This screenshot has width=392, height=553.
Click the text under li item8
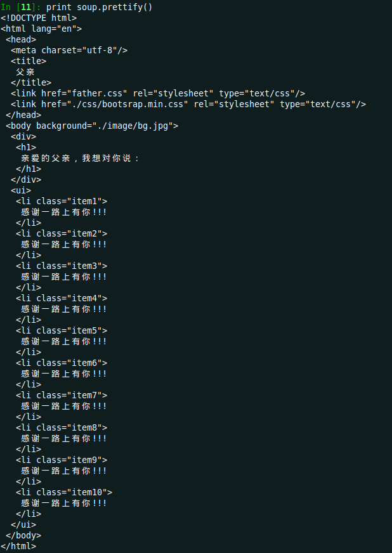(x=63, y=438)
